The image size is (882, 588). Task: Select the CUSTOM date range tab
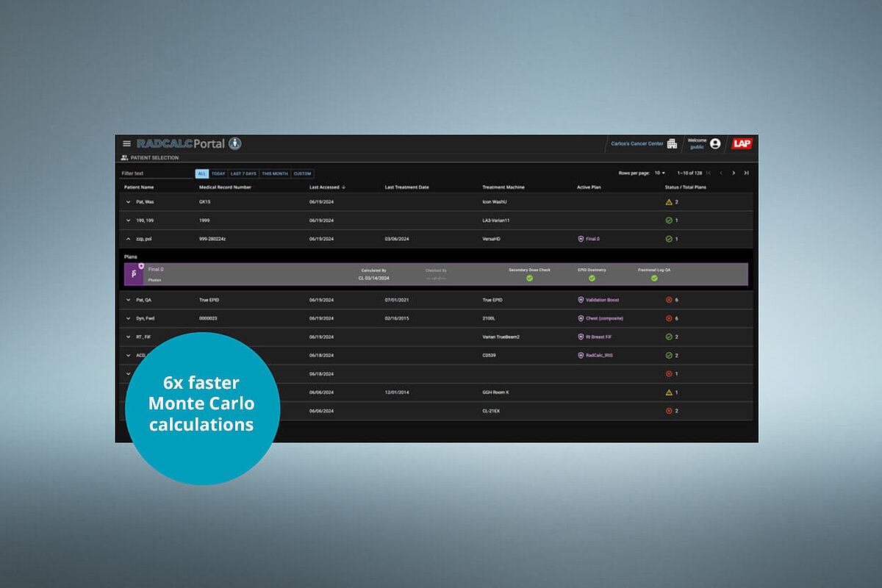pyautogui.click(x=303, y=173)
